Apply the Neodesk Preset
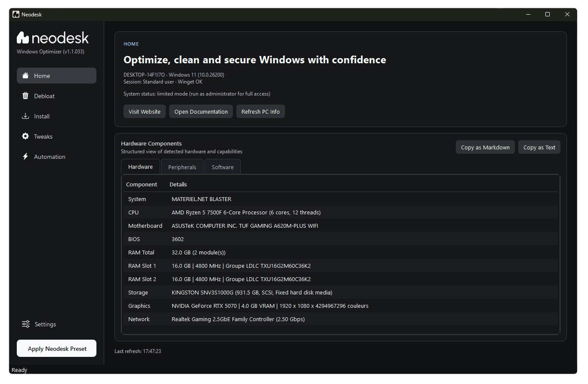588x384 pixels. [56, 348]
